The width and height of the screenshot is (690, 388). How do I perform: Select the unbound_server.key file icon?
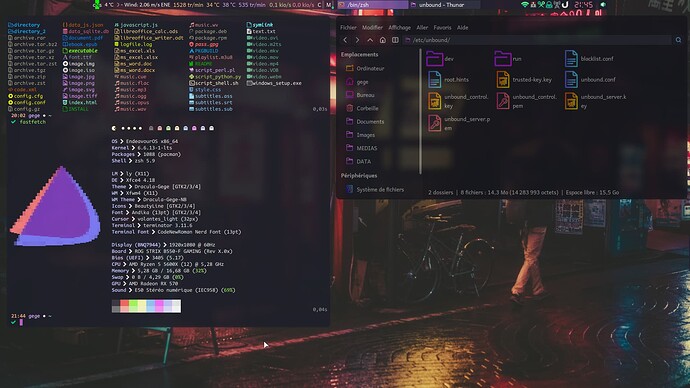[571, 101]
